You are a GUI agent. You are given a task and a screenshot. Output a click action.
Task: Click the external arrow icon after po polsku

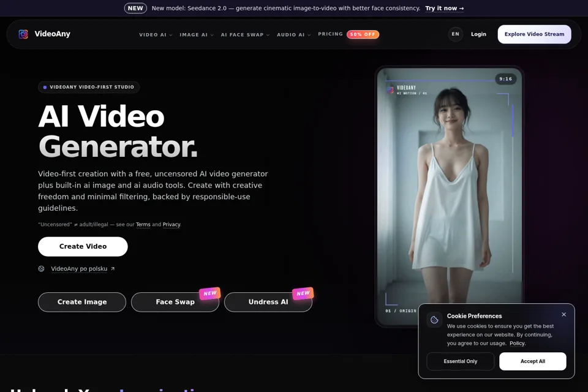[x=113, y=269]
